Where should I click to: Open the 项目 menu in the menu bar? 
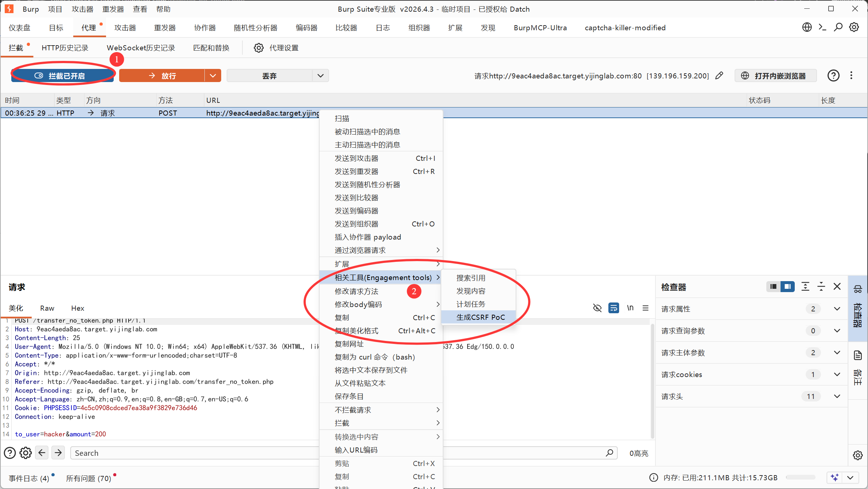tap(55, 9)
